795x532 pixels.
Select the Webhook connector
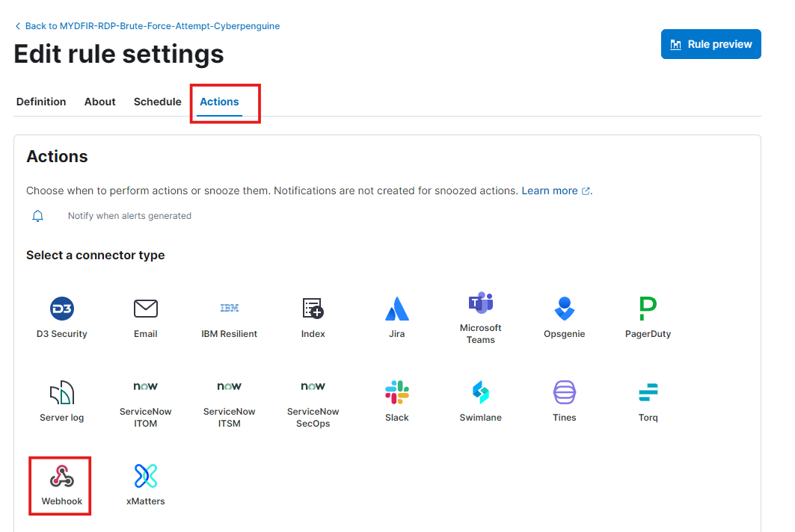pyautogui.click(x=62, y=486)
